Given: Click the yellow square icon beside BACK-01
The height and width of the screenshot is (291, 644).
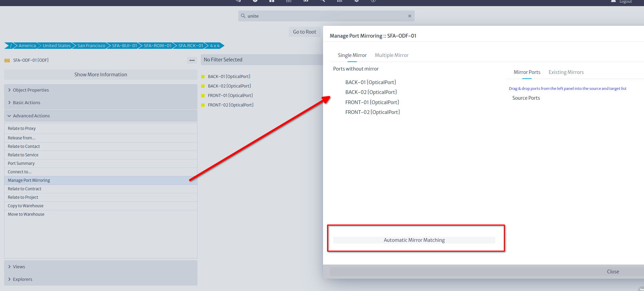Looking at the screenshot, I should 203,77.
